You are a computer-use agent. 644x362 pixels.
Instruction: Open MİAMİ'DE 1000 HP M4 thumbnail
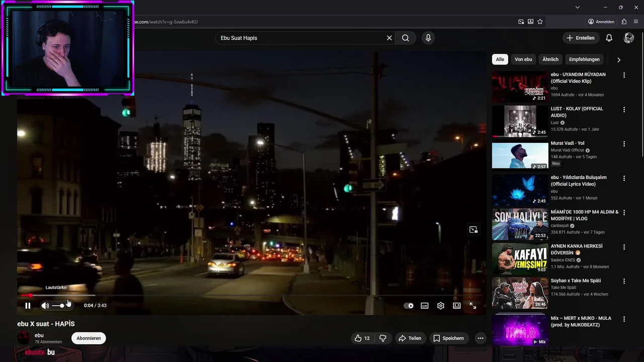[520, 224]
